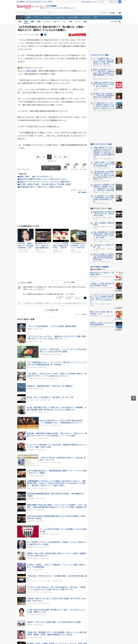Click なるほど reaction on first comment
Screen dimensions: 138x644
70,298
